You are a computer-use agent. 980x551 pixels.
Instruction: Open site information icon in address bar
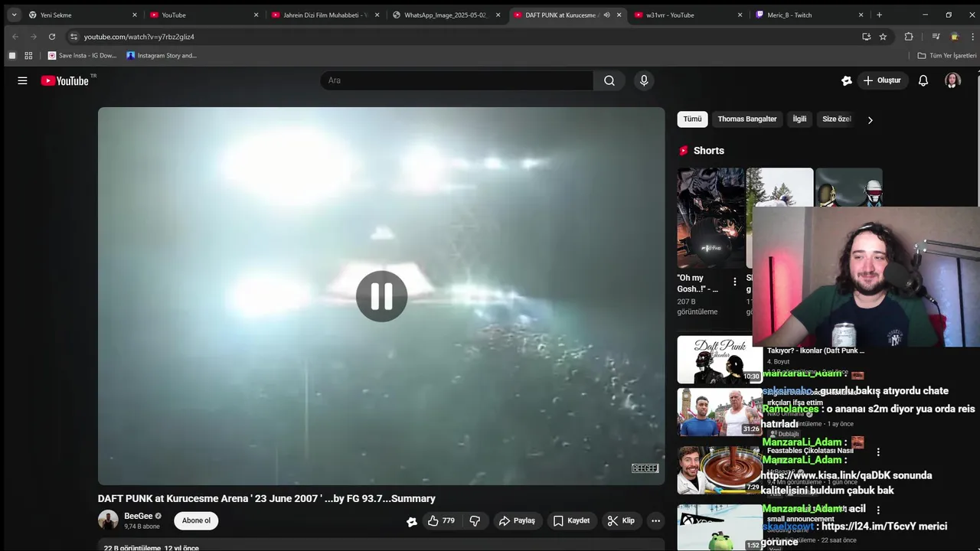pos(73,37)
